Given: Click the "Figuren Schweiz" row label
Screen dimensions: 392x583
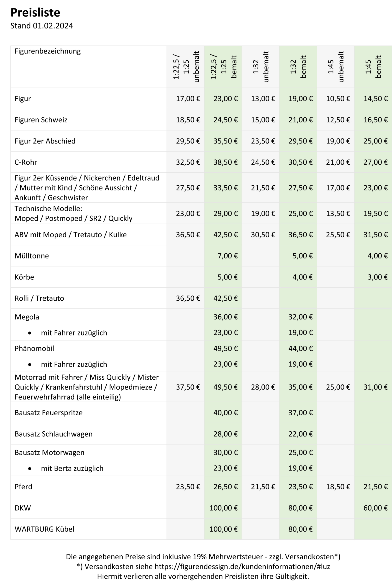Looking at the screenshot, I should coord(41,120).
